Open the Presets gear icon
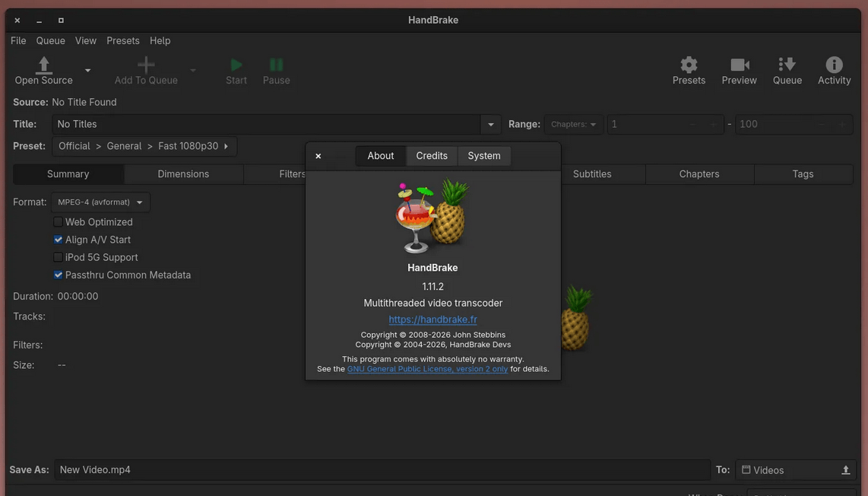 [x=689, y=65]
